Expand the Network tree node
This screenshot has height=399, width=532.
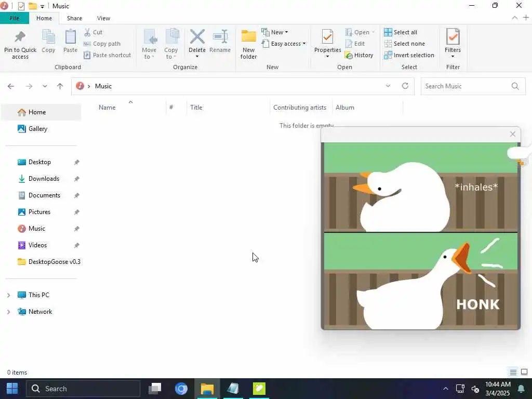[8, 312]
